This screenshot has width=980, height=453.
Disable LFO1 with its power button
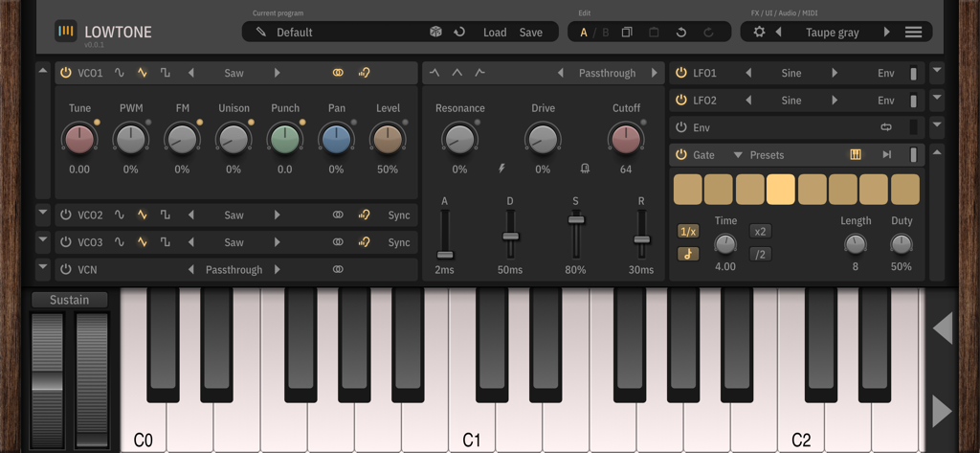pyautogui.click(x=681, y=73)
